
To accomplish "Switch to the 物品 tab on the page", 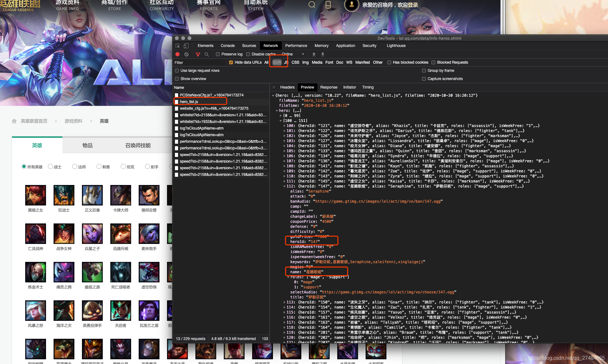I will click(88, 145).
